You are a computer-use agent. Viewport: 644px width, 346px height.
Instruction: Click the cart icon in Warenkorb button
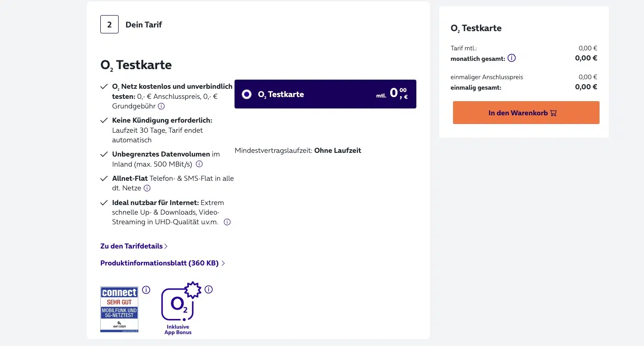coord(553,113)
